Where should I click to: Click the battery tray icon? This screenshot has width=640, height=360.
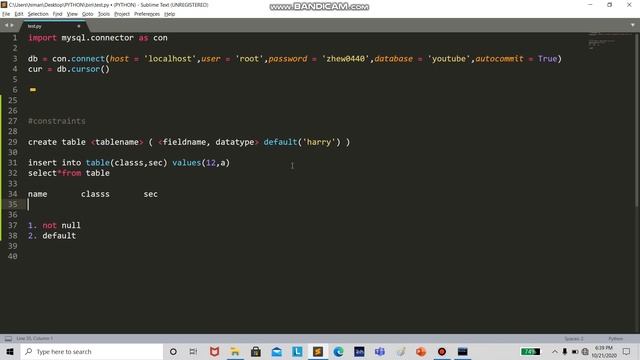(x=575, y=351)
